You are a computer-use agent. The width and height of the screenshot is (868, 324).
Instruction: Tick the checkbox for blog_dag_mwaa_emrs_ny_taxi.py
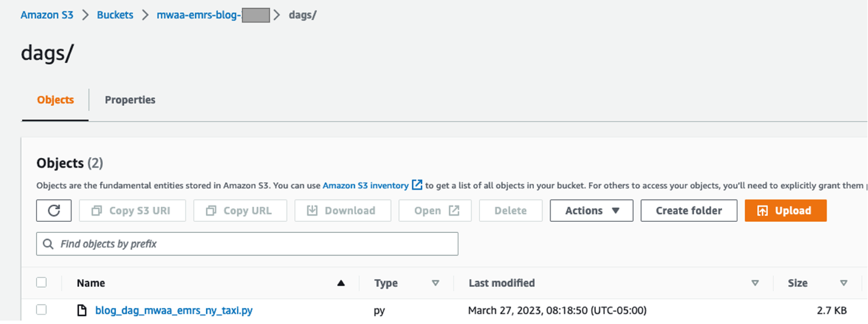point(41,310)
